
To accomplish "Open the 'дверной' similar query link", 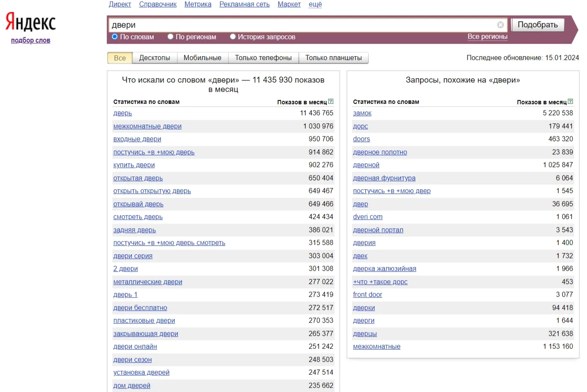I will click(x=366, y=165).
